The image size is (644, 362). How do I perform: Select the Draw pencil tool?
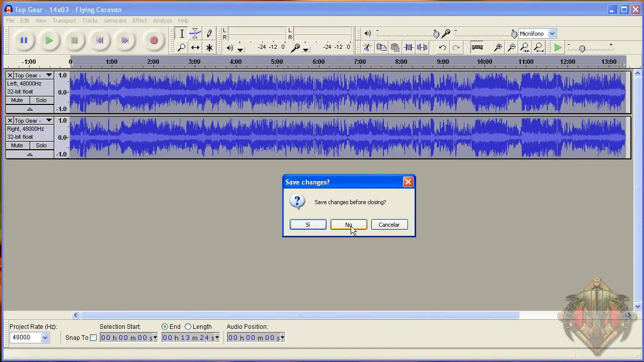[209, 34]
